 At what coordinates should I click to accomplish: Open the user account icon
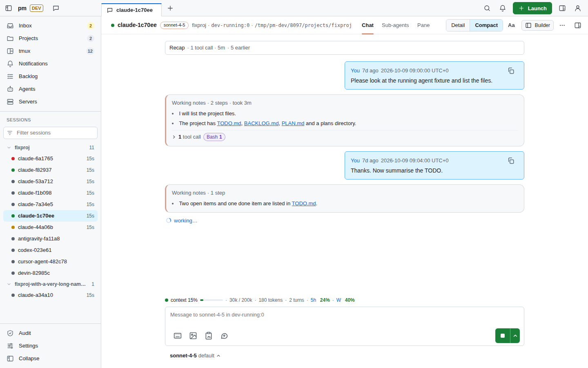point(578,8)
